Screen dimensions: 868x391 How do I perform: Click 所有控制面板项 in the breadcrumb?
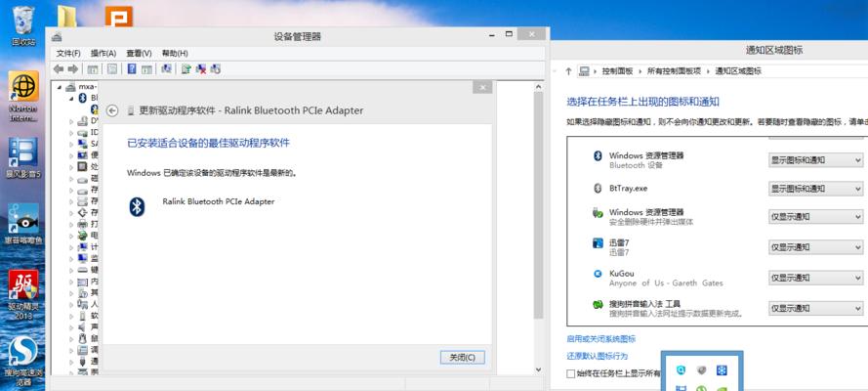tap(674, 71)
